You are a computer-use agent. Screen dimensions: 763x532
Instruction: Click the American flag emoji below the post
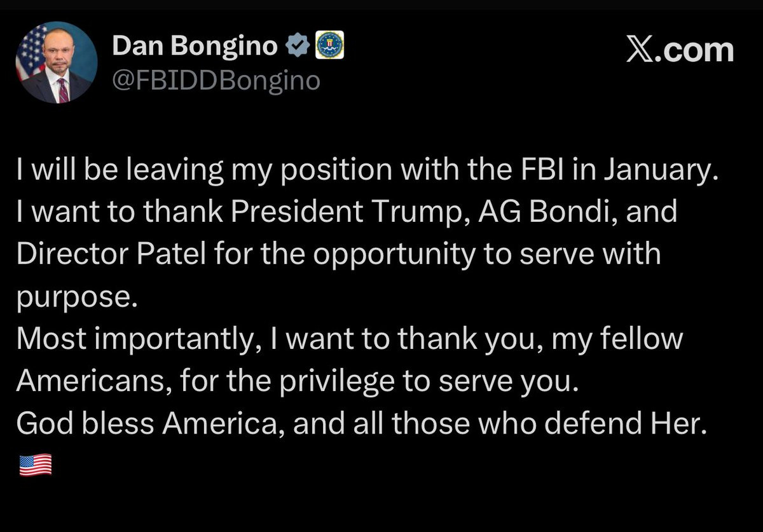point(36,466)
